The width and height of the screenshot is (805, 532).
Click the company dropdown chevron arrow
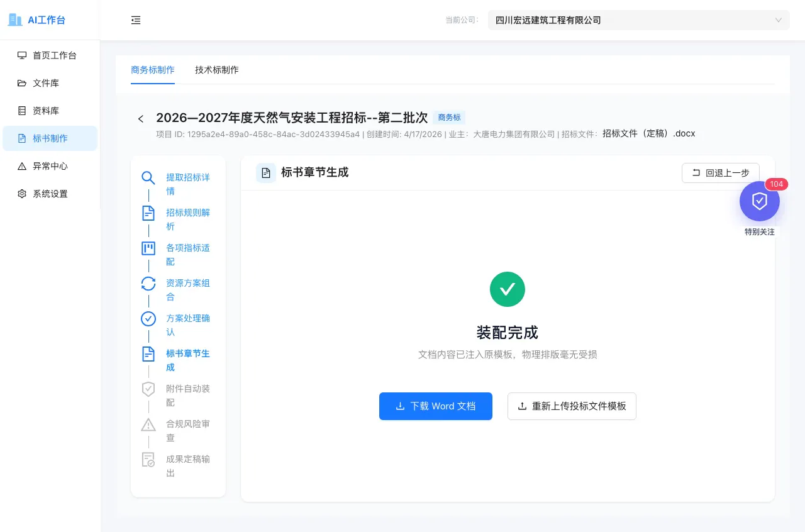[x=779, y=20]
